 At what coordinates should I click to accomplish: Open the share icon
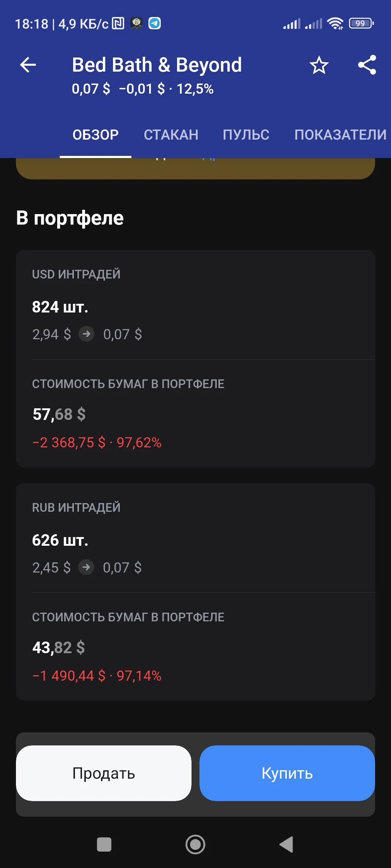pyautogui.click(x=367, y=65)
